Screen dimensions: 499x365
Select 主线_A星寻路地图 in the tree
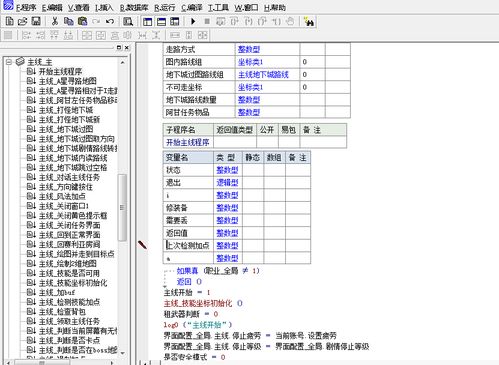[68, 81]
